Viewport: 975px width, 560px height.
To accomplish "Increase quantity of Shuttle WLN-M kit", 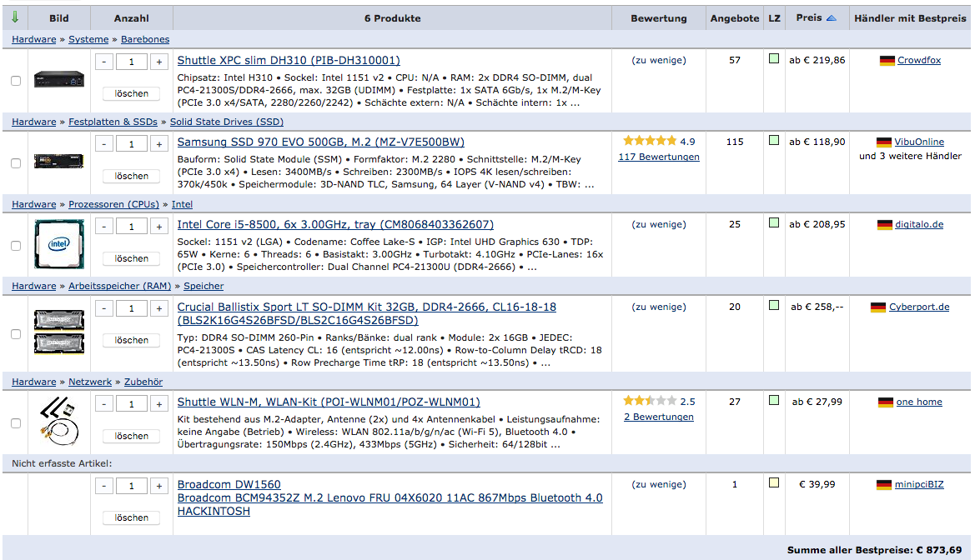I will 159,404.
